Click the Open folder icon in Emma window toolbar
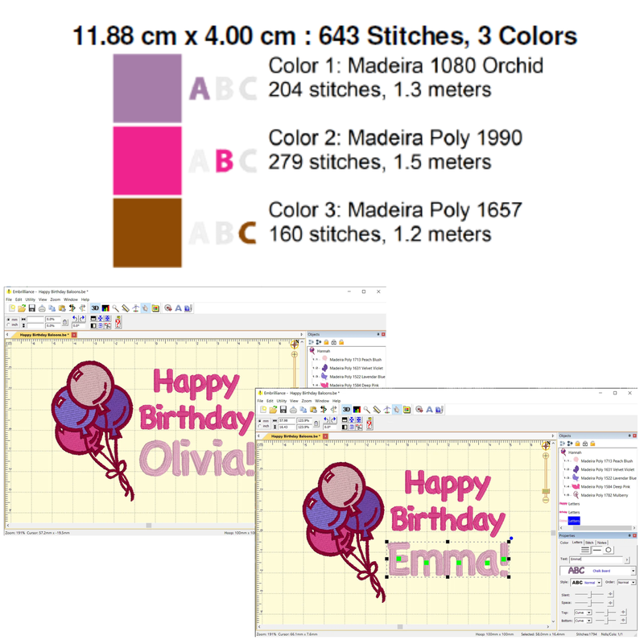This screenshot has height=644, width=644. click(273, 410)
